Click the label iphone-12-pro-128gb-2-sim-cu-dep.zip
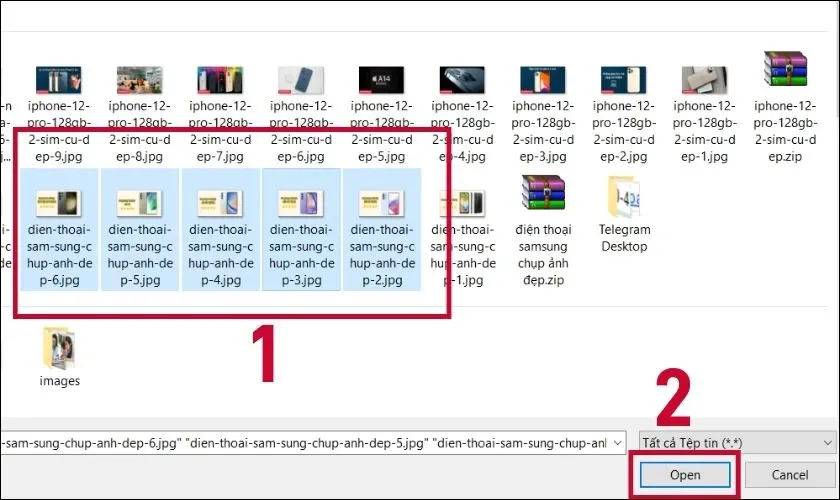Image resolution: width=840 pixels, height=500 pixels. (x=785, y=131)
